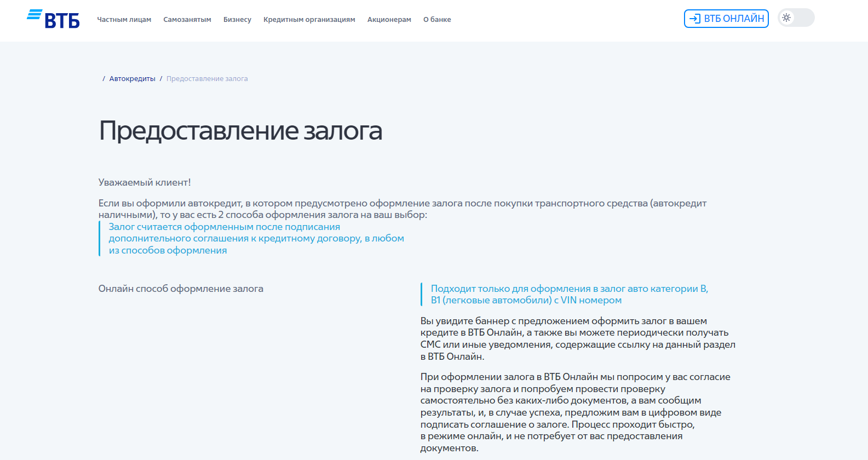The width and height of the screenshot is (868, 460).
Task: Toggle the light/dark theme switch
Action: (x=796, y=18)
